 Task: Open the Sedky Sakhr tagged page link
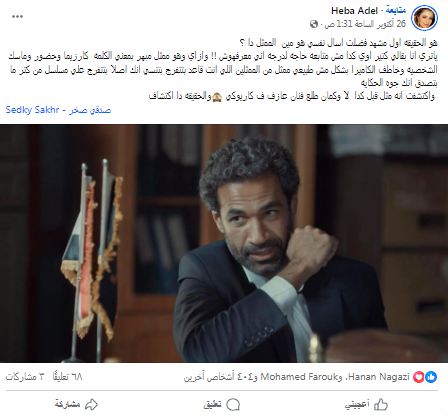58,110
